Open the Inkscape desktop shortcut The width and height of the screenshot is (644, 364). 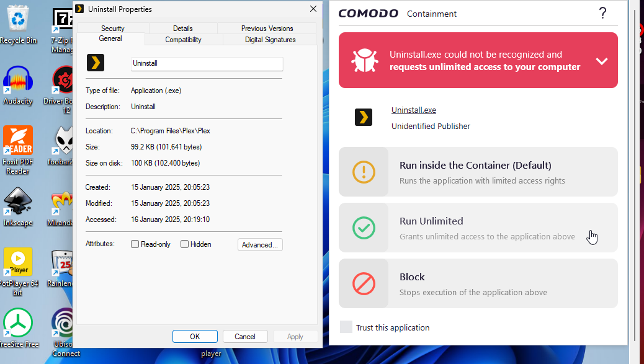[x=18, y=205]
